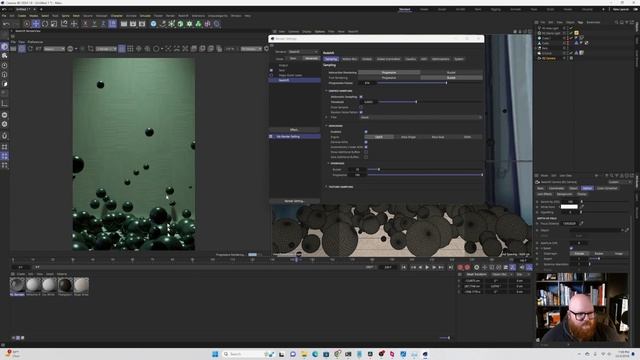Screen dimensions: 640x360
Task: Switch to Global Illumination tab
Action: click(x=388, y=59)
